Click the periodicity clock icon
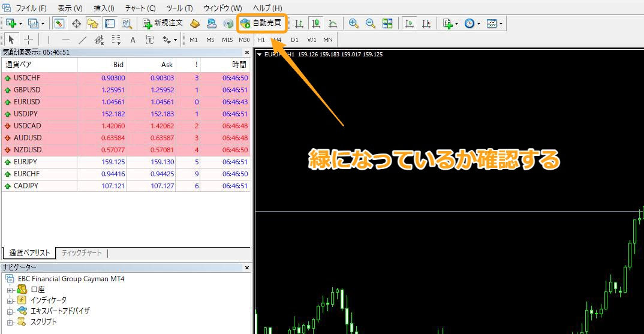The height and width of the screenshot is (334, 644). [470, 23]
